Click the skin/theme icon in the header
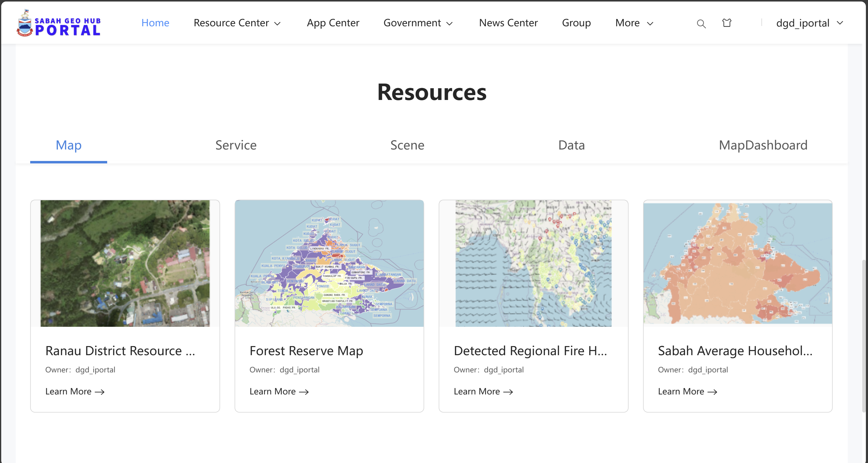The width and height of the screenshot is (868, 463). pyautogui.click(x=726, y=23)
